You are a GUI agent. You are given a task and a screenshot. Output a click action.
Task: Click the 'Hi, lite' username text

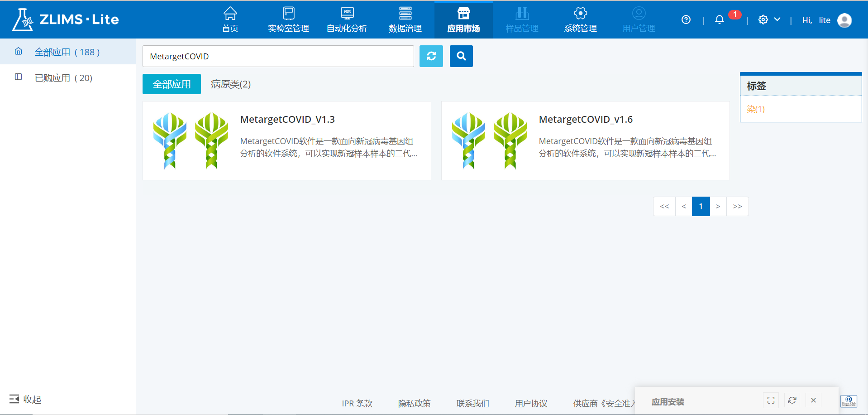816,20
